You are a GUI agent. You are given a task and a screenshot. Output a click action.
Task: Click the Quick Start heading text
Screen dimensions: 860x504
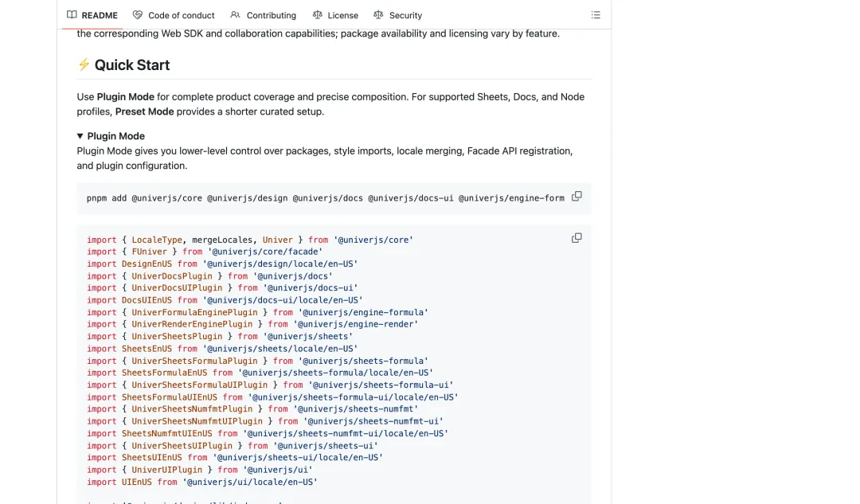coord(131,64)
